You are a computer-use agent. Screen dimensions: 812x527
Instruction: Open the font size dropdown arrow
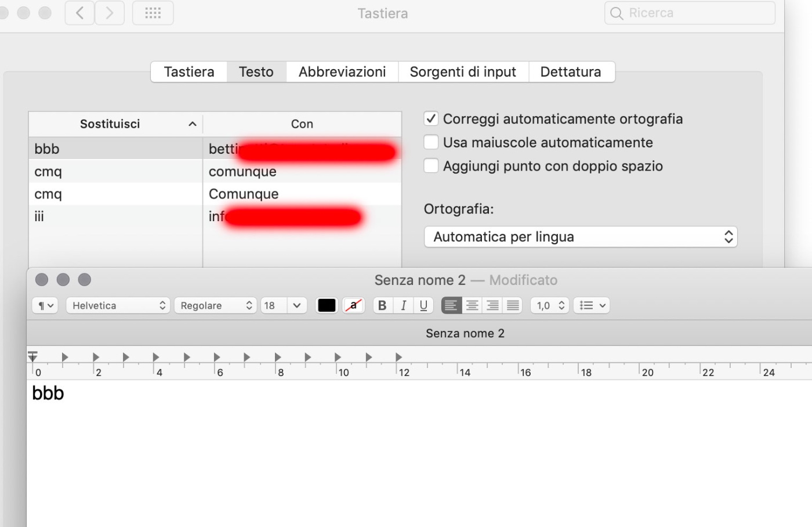click(x=297, y=305)
